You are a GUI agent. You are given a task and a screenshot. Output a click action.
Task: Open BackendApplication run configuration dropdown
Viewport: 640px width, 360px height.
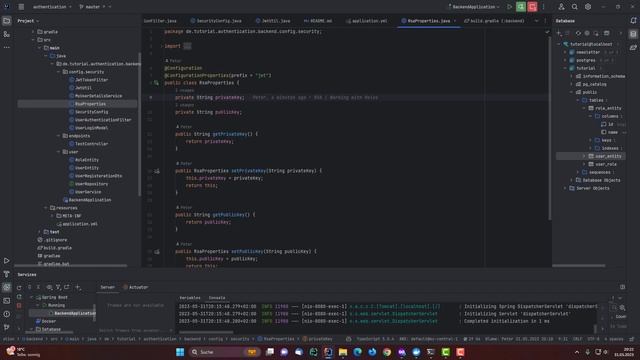click(474, 7)
